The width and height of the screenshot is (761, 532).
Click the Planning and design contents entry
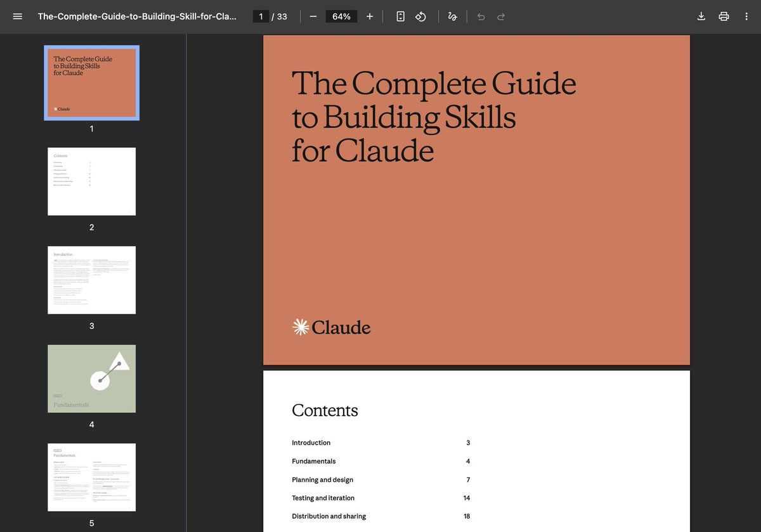point(322,480)
